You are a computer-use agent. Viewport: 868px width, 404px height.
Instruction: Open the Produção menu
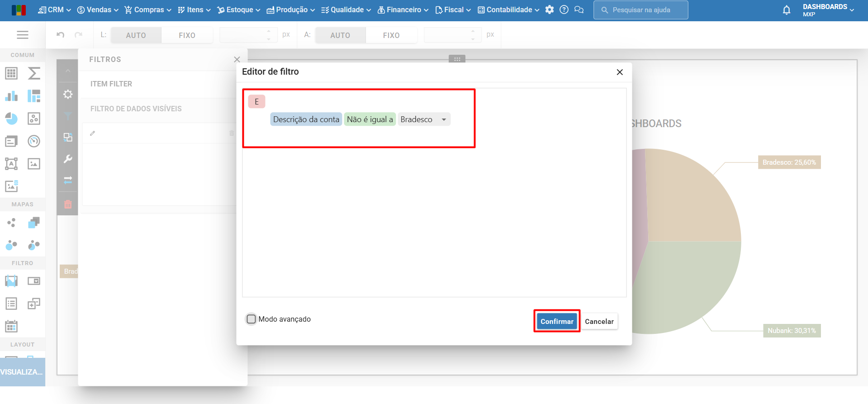[291, 10]
